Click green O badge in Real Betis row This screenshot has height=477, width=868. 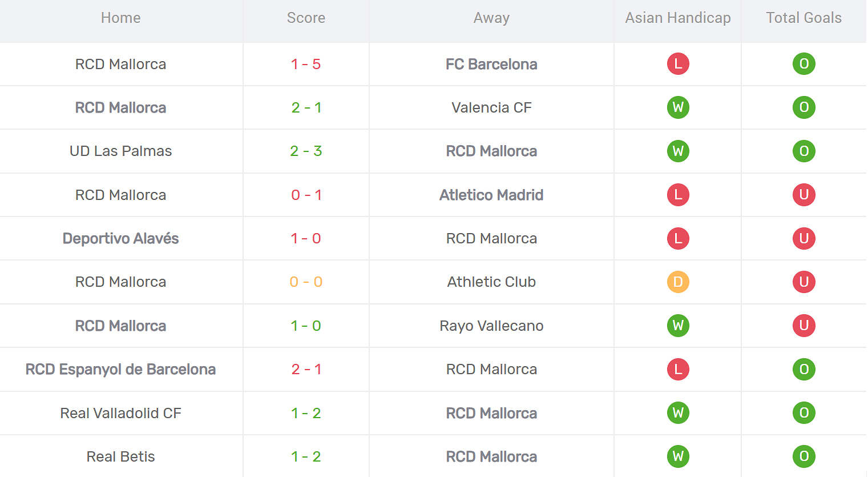click(x=804, y=456)
